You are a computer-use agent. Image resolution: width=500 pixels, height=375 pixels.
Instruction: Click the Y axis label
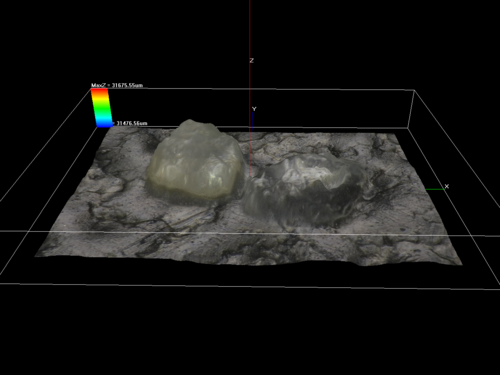[254, 109]
